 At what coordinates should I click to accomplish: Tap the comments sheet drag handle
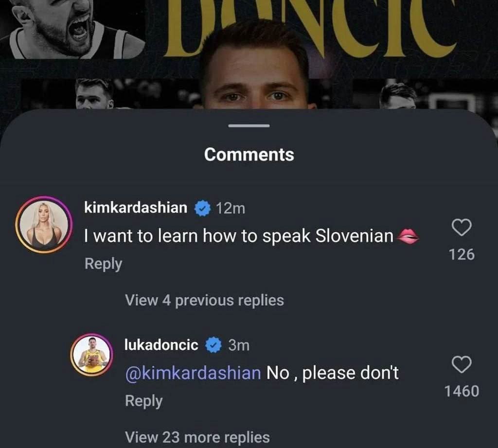tap(249, 126)
